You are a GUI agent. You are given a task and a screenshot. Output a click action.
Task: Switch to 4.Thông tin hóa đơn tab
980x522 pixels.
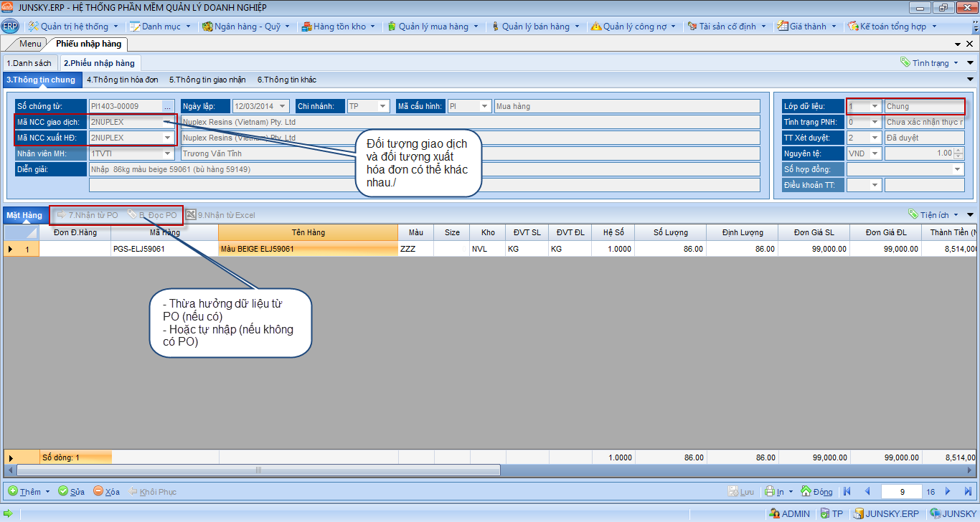(x=122, y=80)
